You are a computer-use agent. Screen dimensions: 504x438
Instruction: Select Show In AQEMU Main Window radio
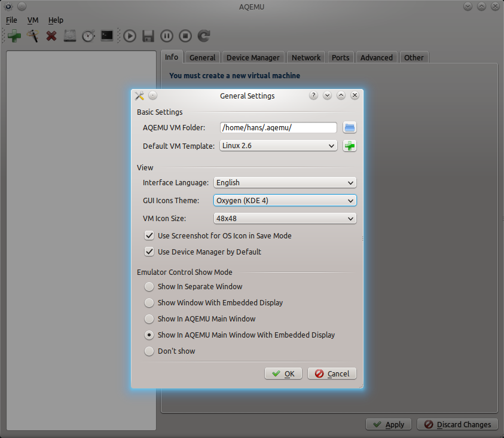[149, 318]
